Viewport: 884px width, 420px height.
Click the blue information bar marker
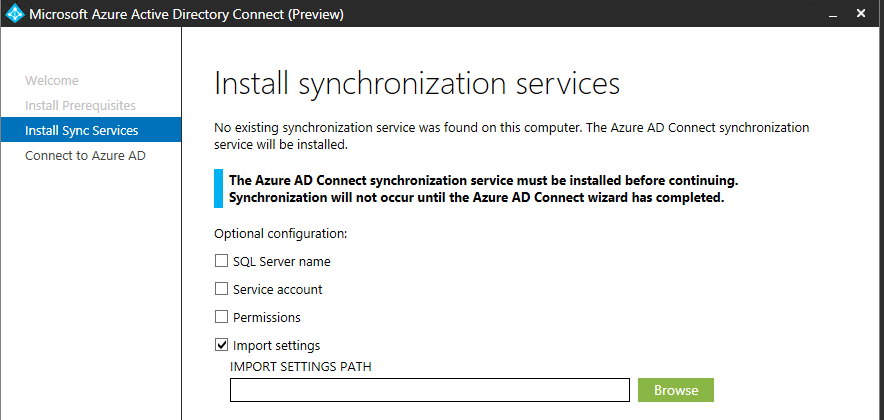[x=218, y=188]
